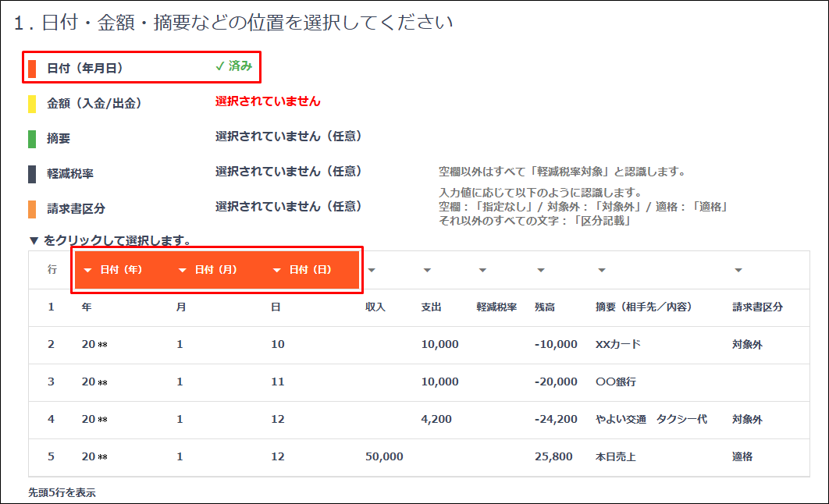Click the 〇〇銀行 cell in row 3

[x=616, y=382]
